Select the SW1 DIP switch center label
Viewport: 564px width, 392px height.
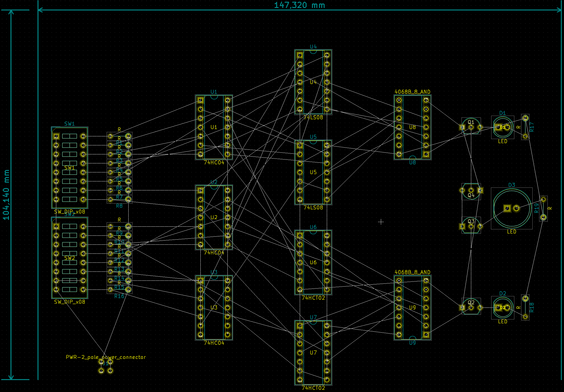coord(69,168)
